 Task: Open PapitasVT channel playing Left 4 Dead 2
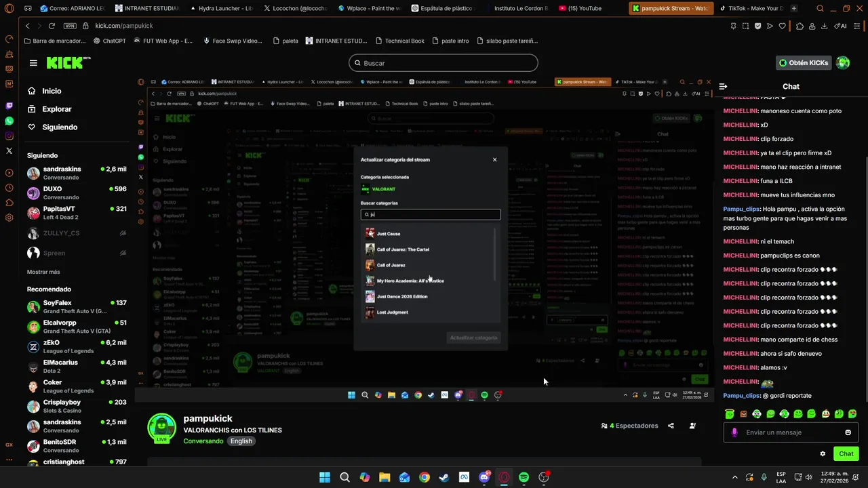(x=77, y=213)
